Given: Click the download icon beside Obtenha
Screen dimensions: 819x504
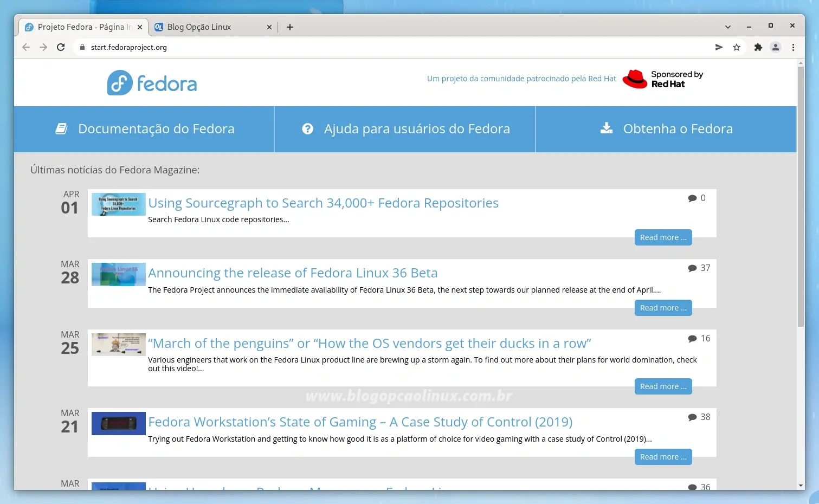Looking at the screenshot, I should (x=607, y=128).
